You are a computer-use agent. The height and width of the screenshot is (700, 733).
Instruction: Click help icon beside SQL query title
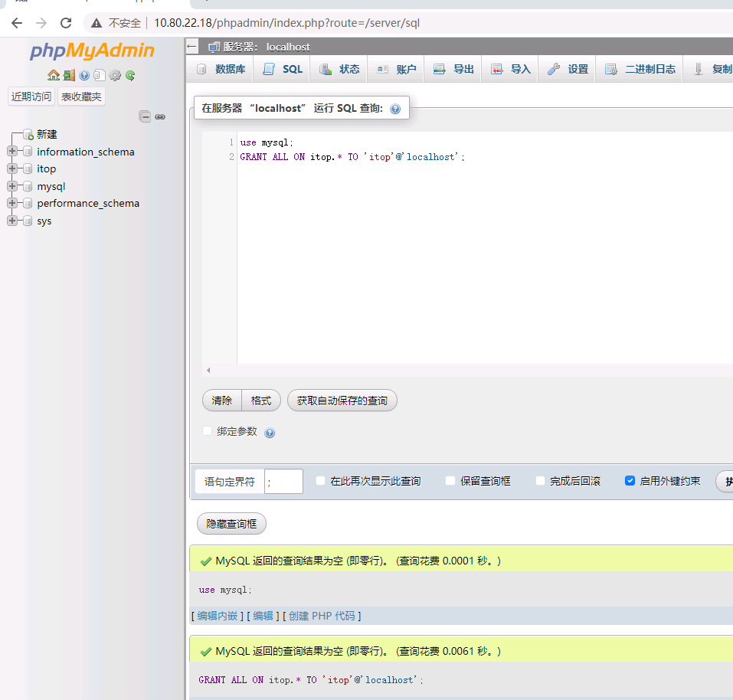[x=395, y=109]
